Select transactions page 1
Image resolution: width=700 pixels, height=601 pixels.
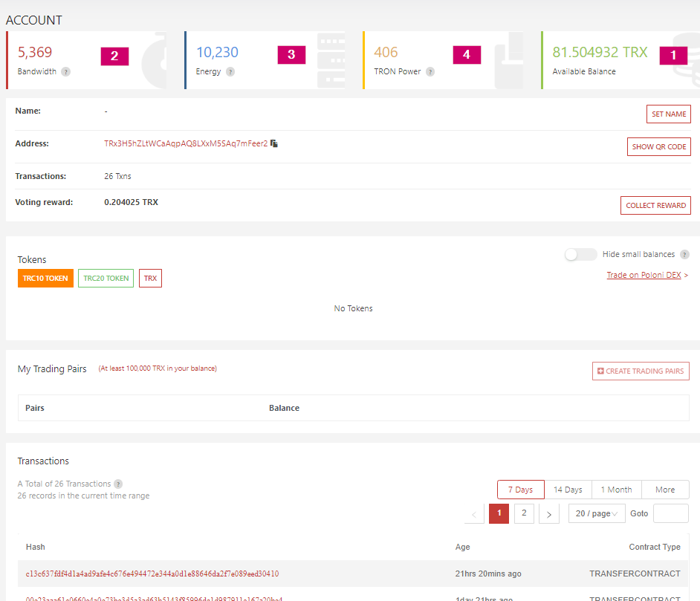pyautogui.click(x=499, y=513)
